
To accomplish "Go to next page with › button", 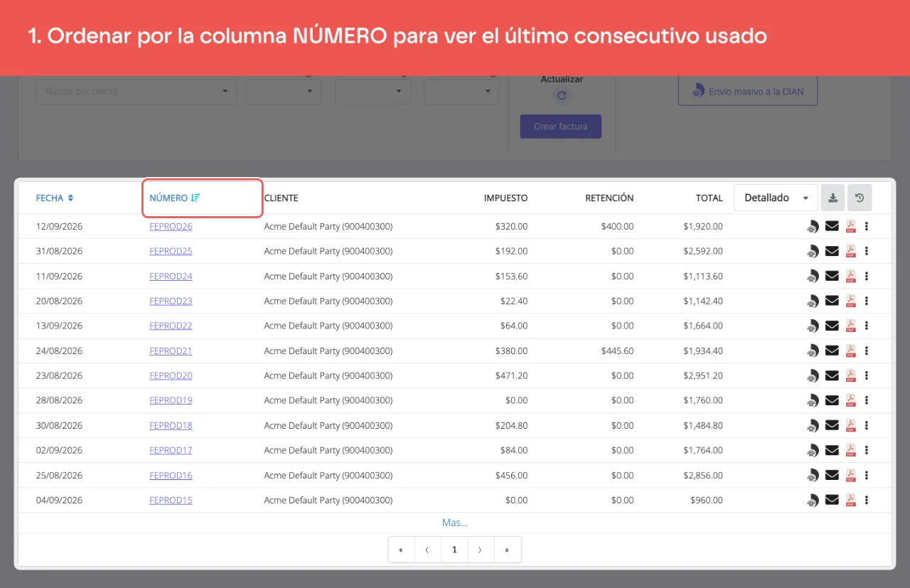I will (x=481, y=550).
